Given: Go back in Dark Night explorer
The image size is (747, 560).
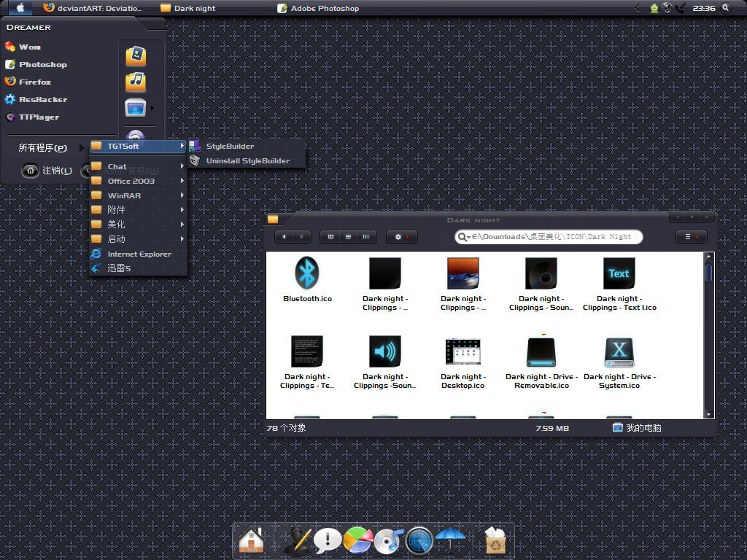Looking at the screenshot, I should point(284,237).
